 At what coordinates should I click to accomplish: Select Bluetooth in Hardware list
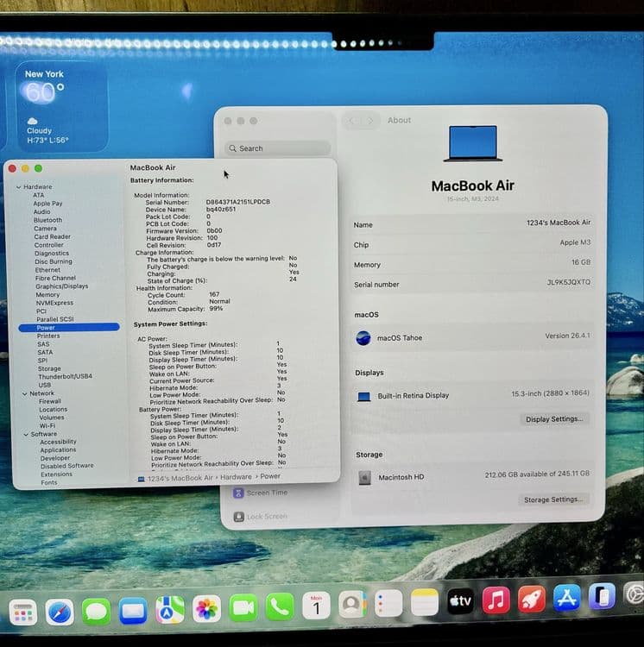click(47, 220)
